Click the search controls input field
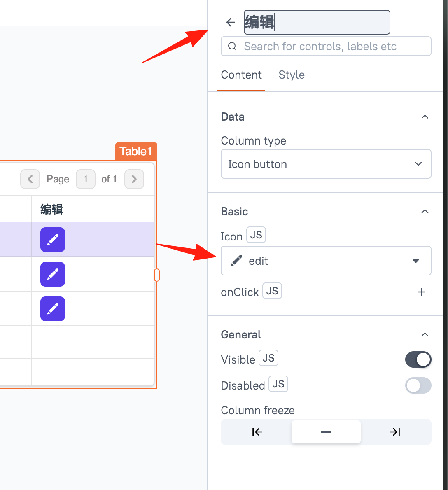The height and width of the screenshot is (490, 448). (x=326, y=46)
